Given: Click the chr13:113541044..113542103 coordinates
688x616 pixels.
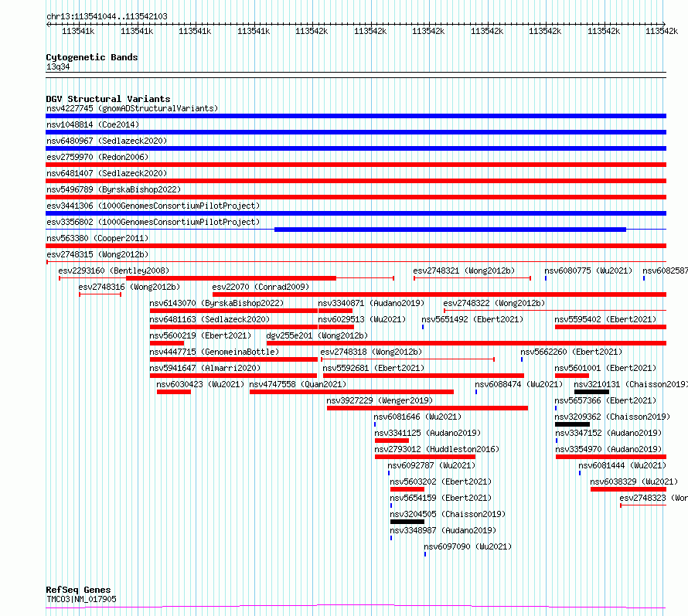Looking at the screenshot, I should (x=107, y=16).
